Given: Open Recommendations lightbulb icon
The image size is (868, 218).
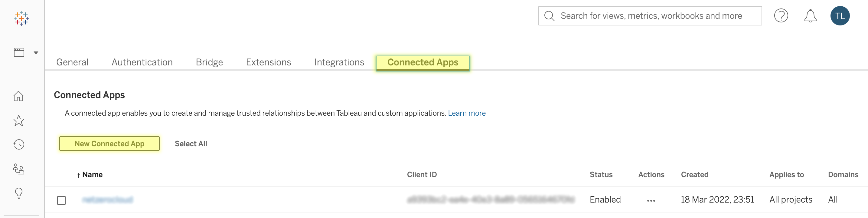Looking at the screenshot, I should (18, 193).
